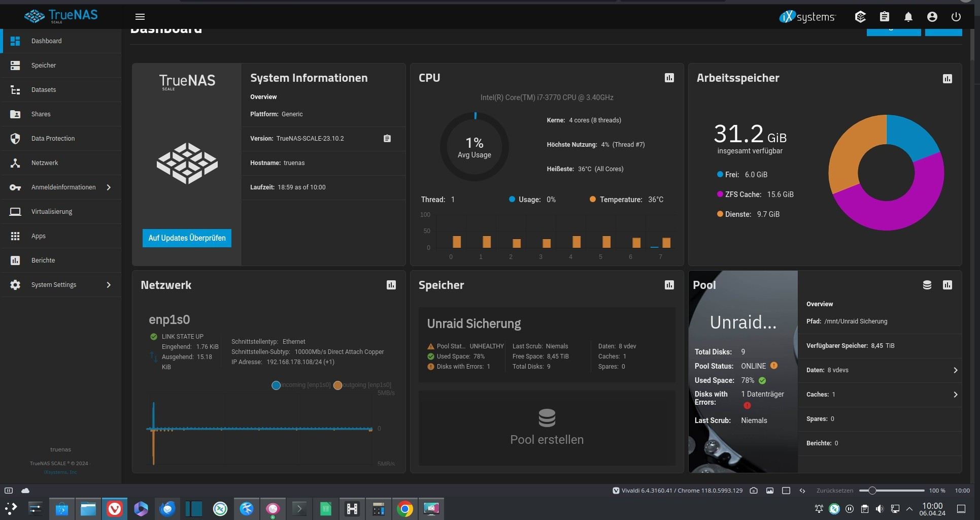Click ONLINE pool status warning icon

(x=774, y=366)
